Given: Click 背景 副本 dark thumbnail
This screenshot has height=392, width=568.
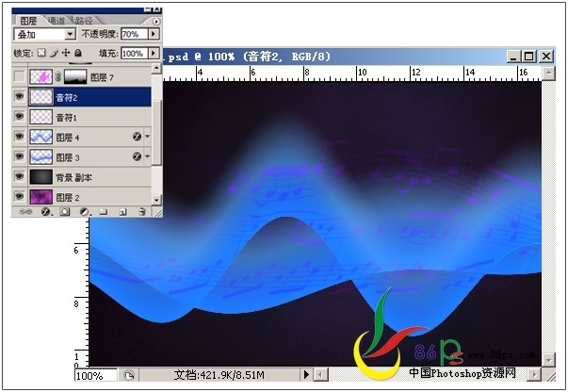Looking at the screenshot, I should tap(41, 176).
